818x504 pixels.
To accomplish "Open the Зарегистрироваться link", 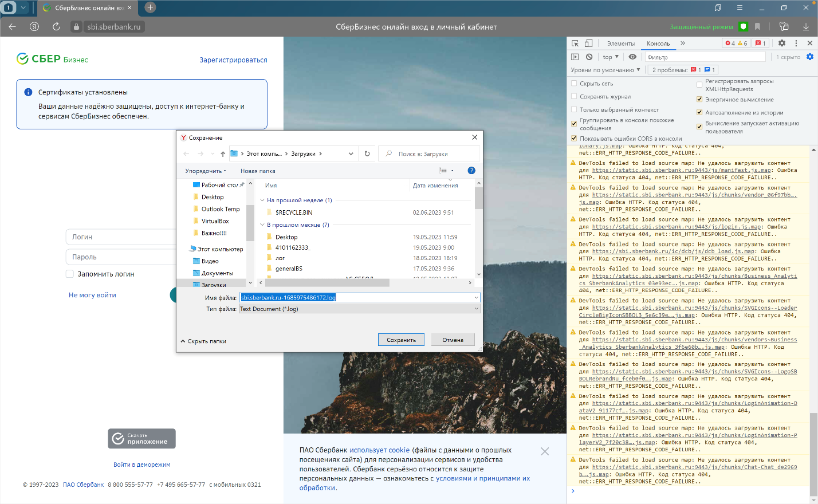I will (233, 60).
